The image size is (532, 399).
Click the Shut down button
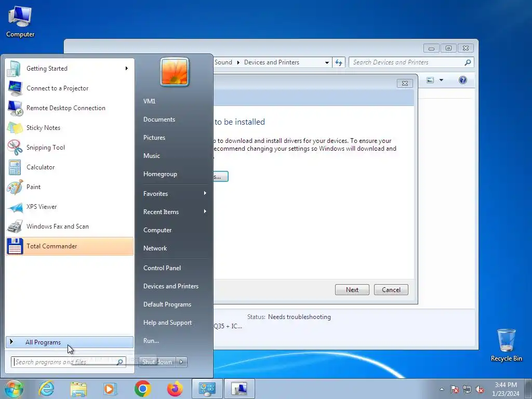point(157,362)
